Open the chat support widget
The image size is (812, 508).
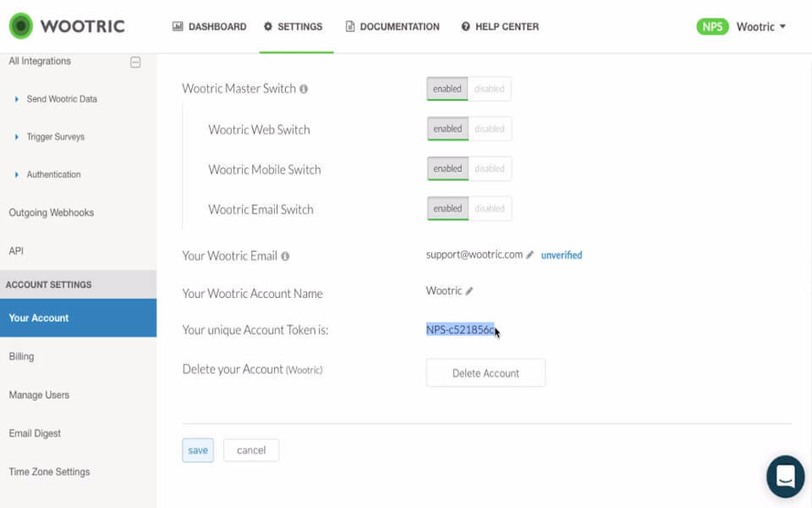(785, 476)
